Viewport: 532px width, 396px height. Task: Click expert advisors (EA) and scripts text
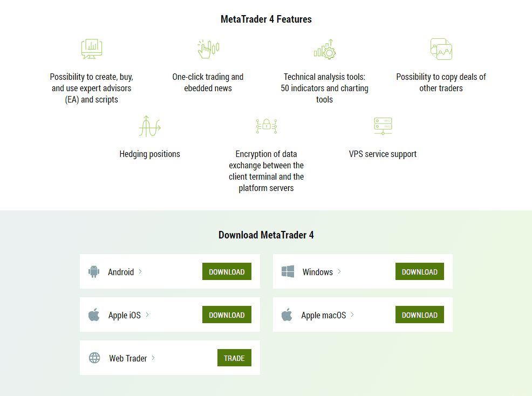click(92, 88)
